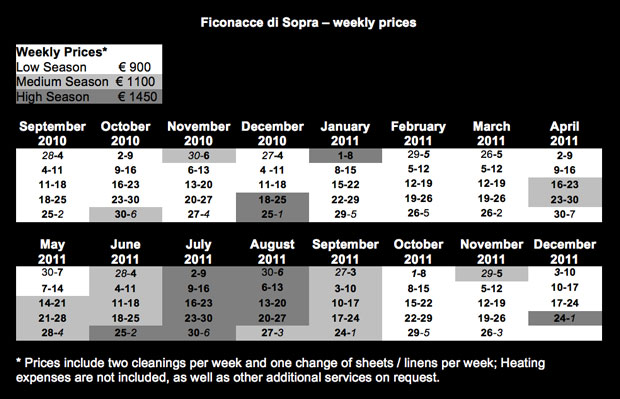Pick week 27-3 in September 2011
Image resolution: width=620 pixels, height=399 pixels.
tap(346, 273)
